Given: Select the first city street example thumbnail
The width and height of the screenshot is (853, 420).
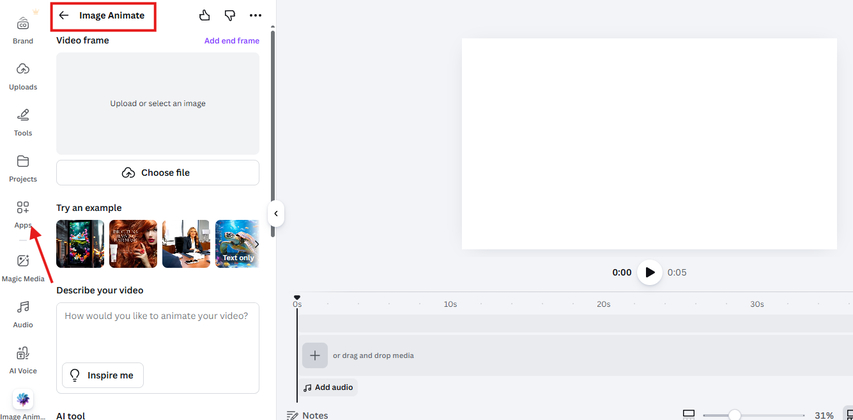Looking at the screenshot, I should tap(80, 244).
